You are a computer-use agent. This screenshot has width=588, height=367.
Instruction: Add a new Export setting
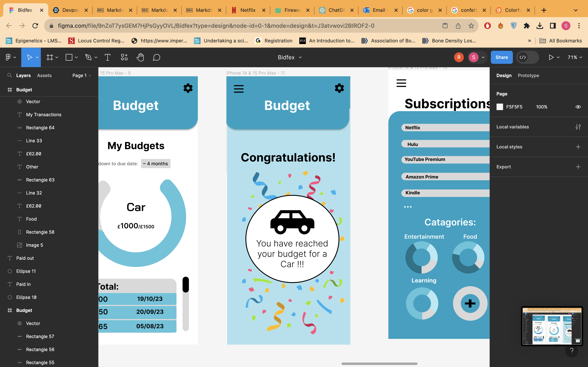[x=578, y=167]
